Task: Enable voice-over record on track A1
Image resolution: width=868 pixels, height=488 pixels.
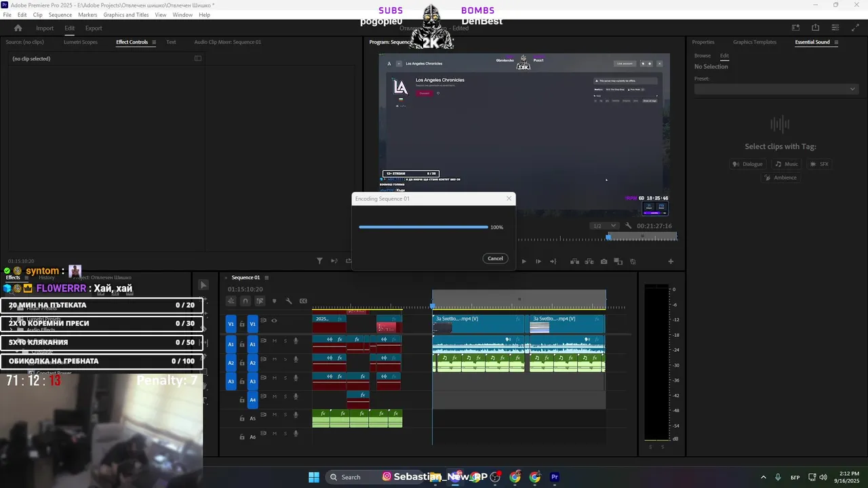Action: pyautogui.click(x=296, y=341)
